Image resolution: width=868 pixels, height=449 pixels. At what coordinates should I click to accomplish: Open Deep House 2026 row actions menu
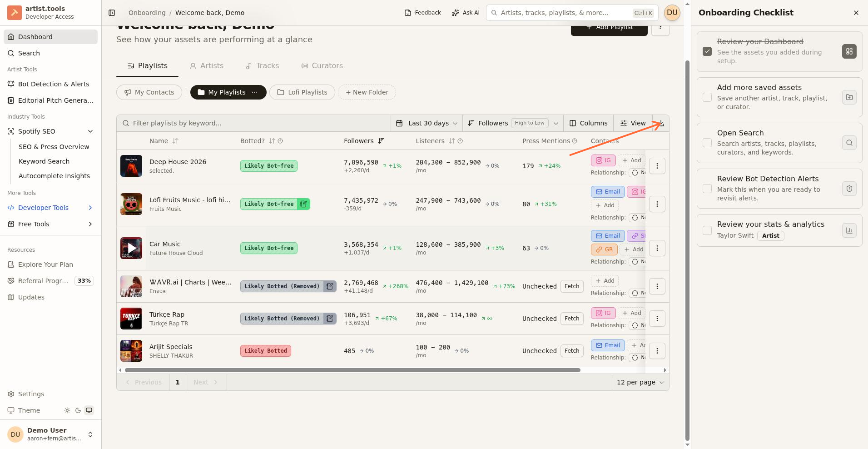[x=657, y=166]
